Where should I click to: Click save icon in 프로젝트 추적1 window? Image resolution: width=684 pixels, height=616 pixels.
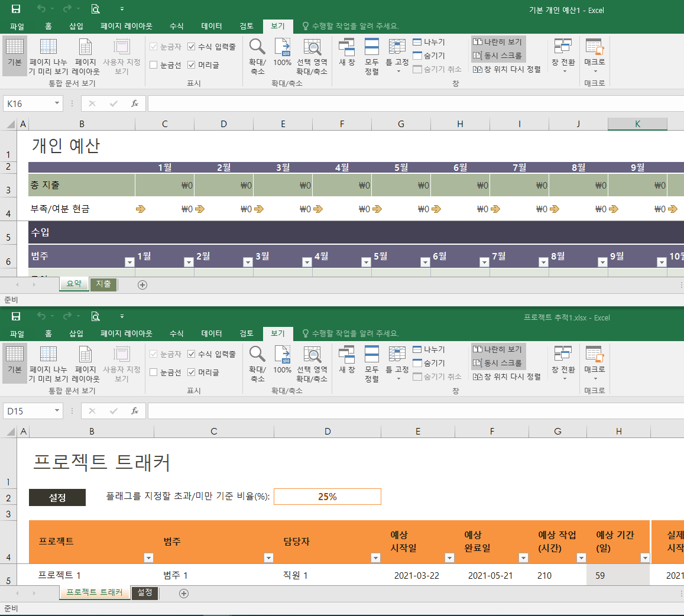click(x=16, y=316)
